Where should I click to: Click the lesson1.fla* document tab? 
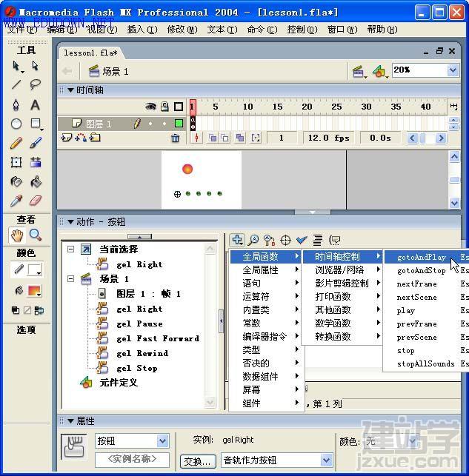coord(90,53)
